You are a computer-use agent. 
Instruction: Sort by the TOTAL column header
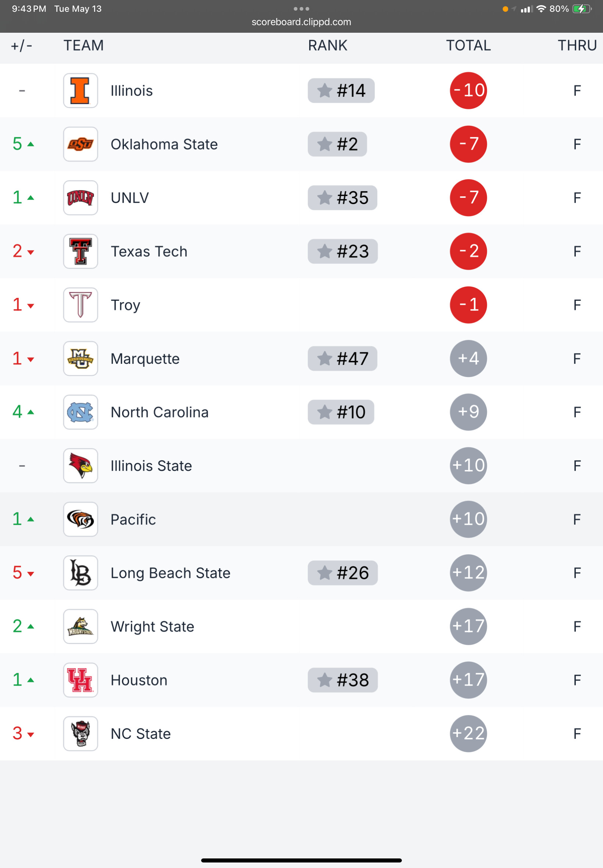[x=468, y=46]
